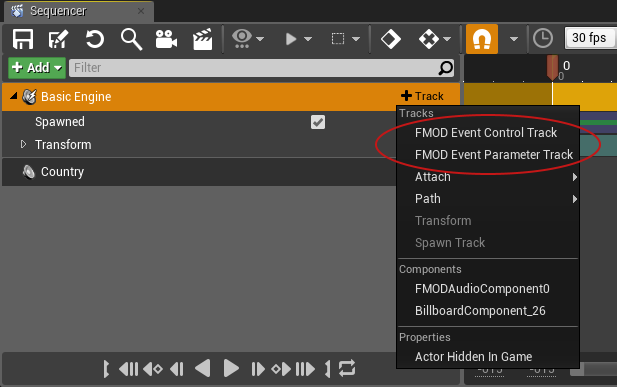
Task: Collapse the Basic Engine track
Action: coord(14,96)
